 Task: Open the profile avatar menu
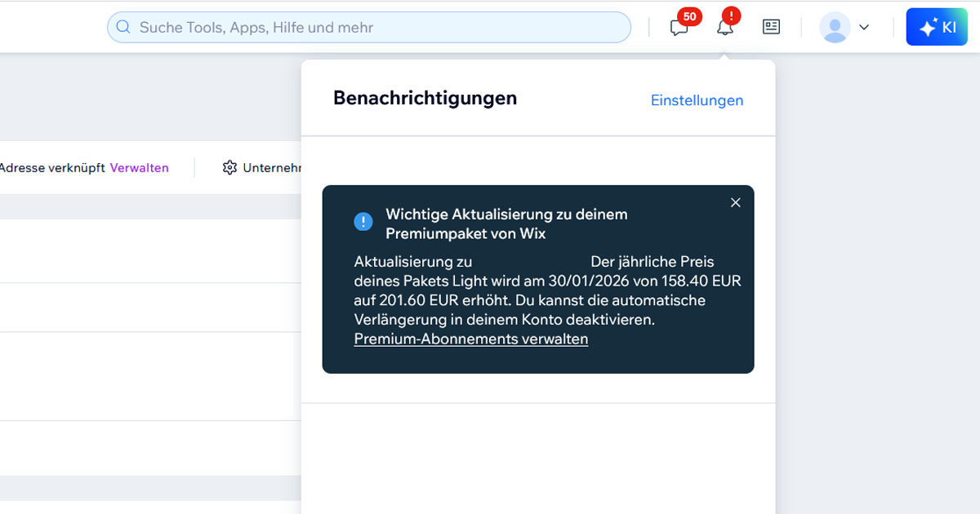tap(835, 26)
